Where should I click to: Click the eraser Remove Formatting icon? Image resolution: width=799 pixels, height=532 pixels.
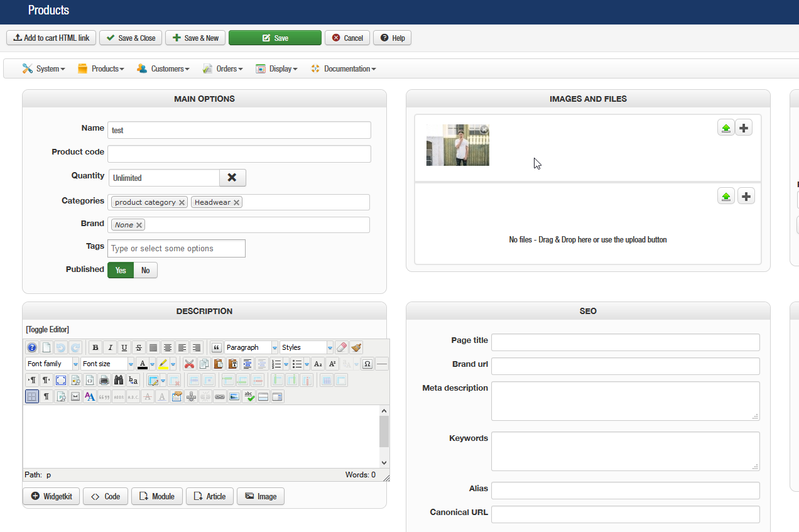coord(342,347)
